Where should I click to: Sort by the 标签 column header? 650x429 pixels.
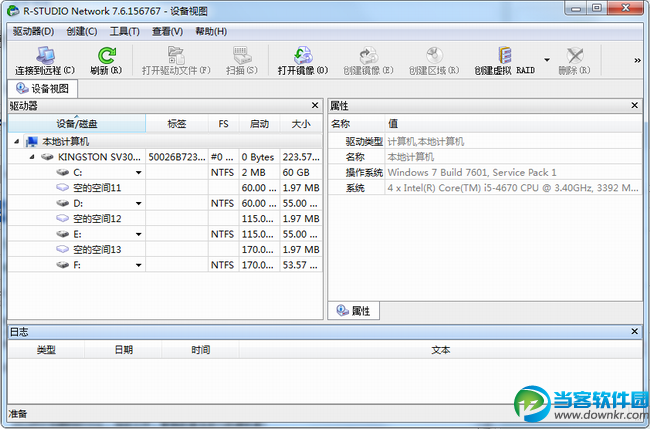177,124
